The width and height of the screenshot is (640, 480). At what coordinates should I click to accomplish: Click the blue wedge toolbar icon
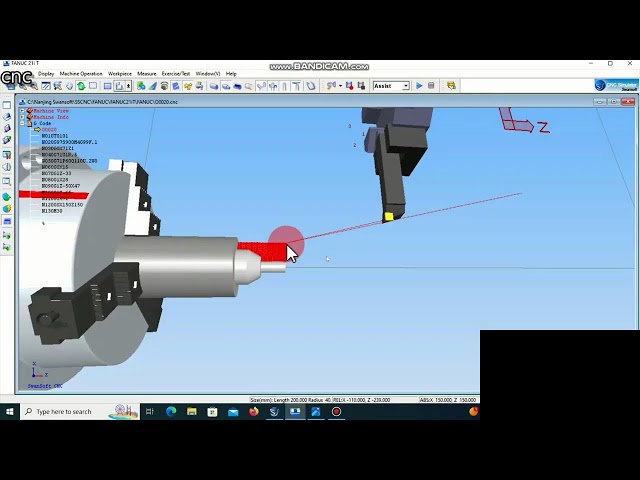[x=153, y=86]
